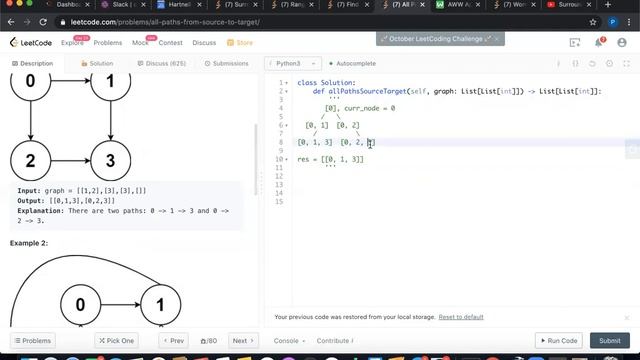Screen dimensions: 640x360
Task: Open Contest in the top navigation
Action: pyautogui.click(x=171, y=43)
